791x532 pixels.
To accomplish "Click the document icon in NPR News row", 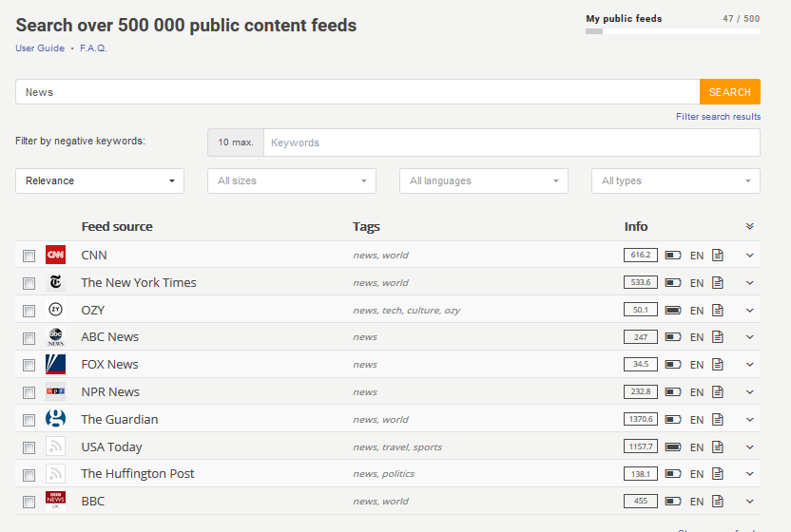I will click(x=718, y=391).
